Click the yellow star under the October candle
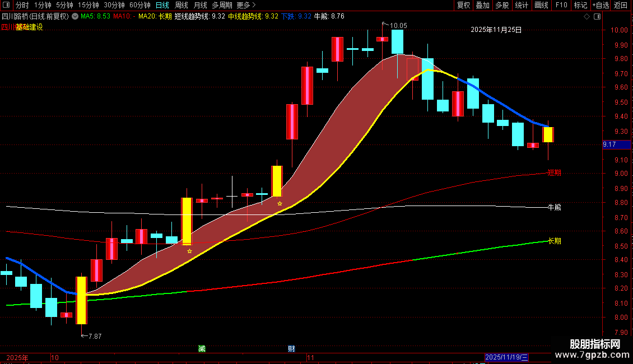 189,251
